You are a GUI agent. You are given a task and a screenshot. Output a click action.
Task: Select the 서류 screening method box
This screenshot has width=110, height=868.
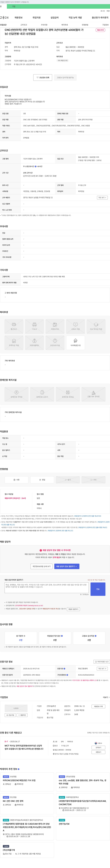tap(16, 480)
